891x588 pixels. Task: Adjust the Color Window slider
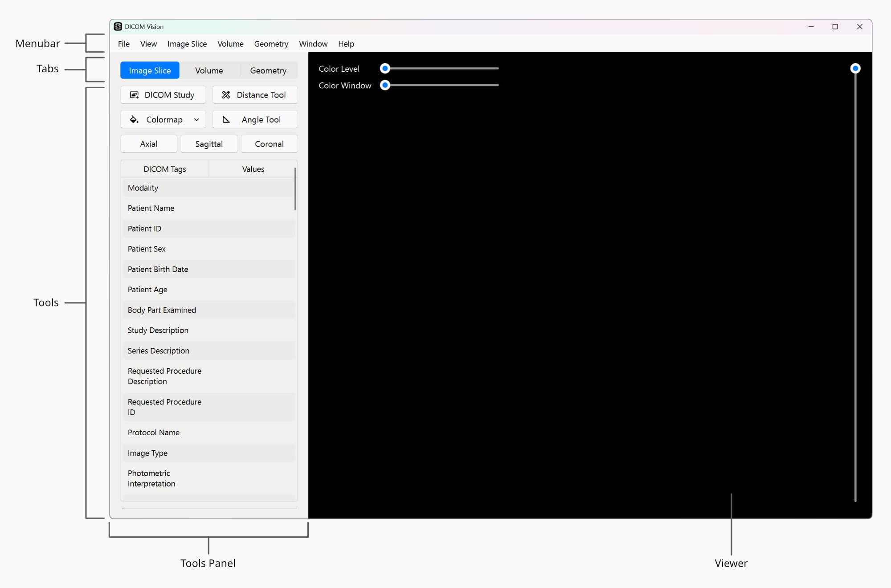[x=385, y=85]
